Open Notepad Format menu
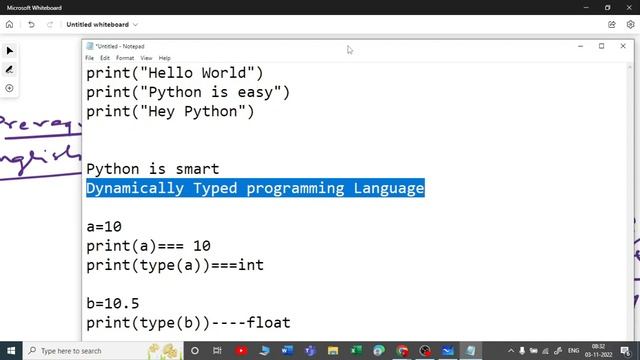The height and width of the screenshot is (360, 640). [125, 58]
